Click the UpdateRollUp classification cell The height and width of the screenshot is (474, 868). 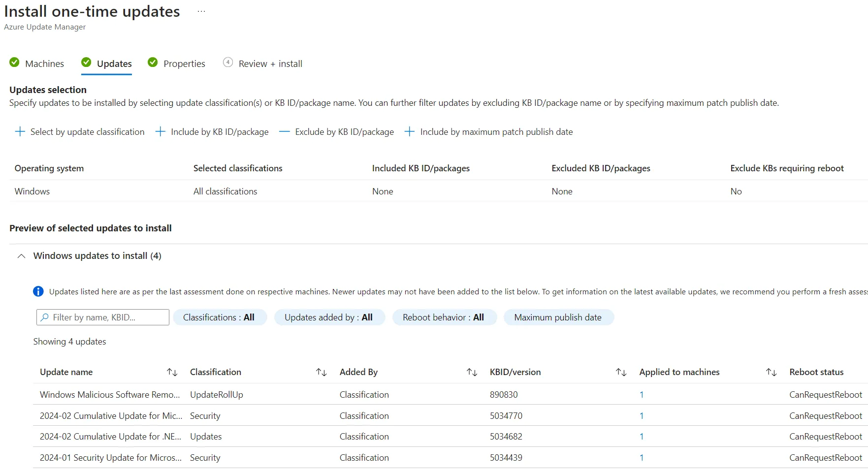pyautogui.click(x=217, y=395)
